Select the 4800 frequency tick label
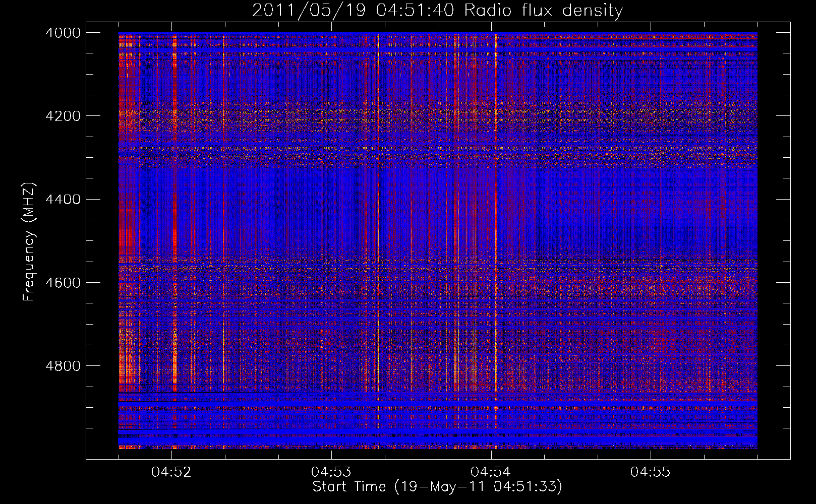816x504 pixels. [63, 365]
